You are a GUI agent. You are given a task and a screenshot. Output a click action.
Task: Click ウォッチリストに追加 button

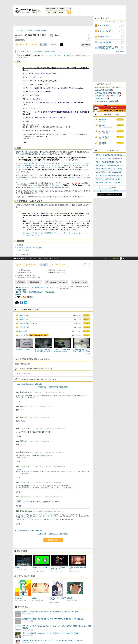tap(58, 265)
